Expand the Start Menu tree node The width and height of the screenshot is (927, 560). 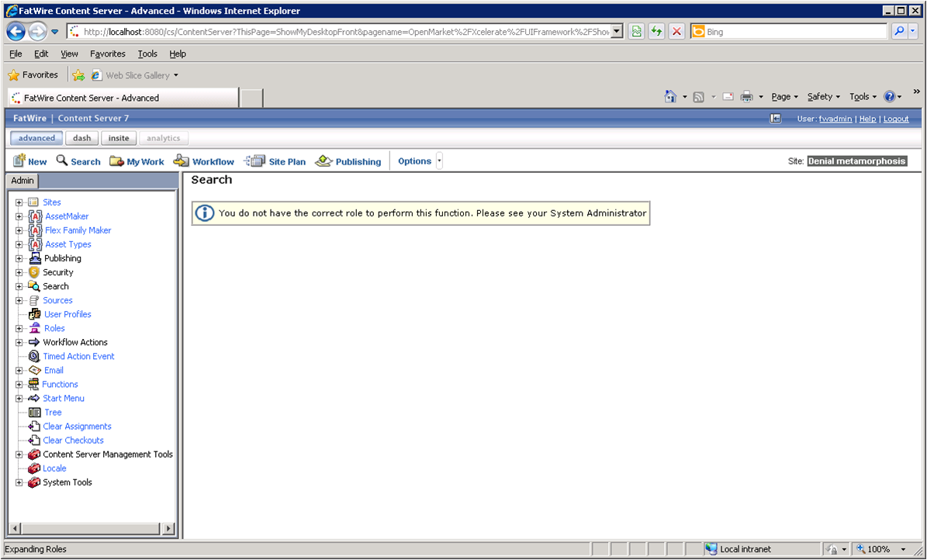pyautogui.click(x=19, y=399)
